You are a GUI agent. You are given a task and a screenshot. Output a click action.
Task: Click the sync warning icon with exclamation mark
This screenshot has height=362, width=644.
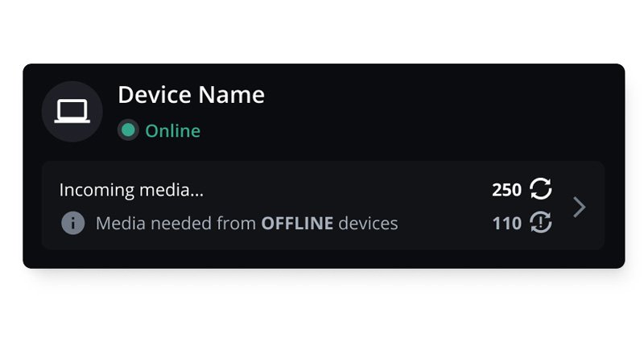pos(540,223)
